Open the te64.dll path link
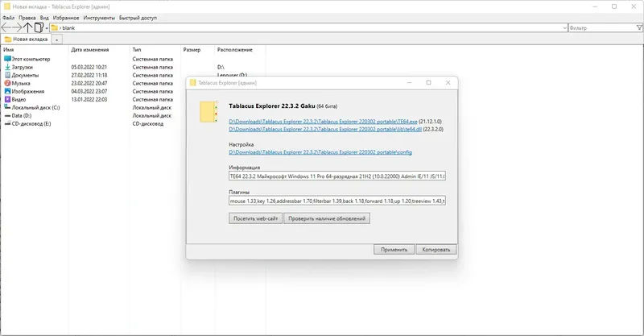Screen dimensions: 644x336 325,129
